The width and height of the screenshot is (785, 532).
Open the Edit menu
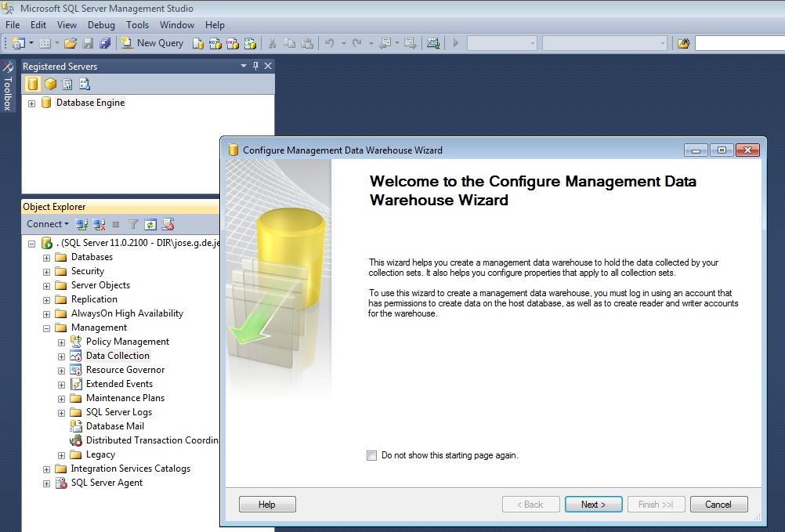coord(38,25)
